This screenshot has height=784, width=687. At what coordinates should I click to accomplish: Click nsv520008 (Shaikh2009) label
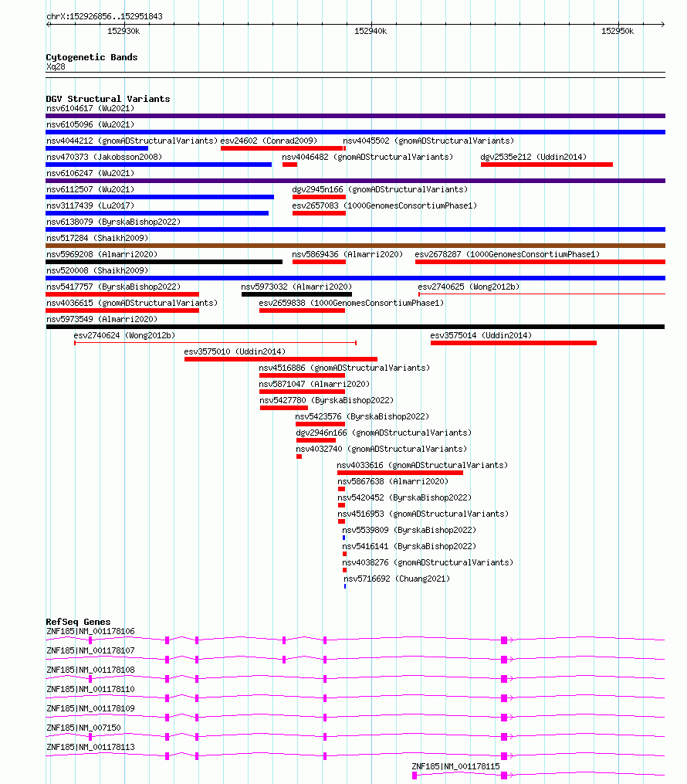(x=97, y=270)
